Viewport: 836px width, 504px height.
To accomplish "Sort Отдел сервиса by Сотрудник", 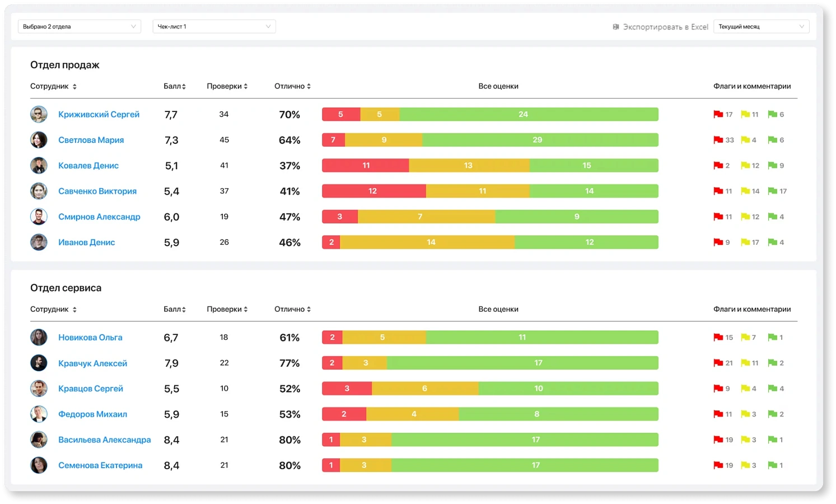I will [53, 309].
